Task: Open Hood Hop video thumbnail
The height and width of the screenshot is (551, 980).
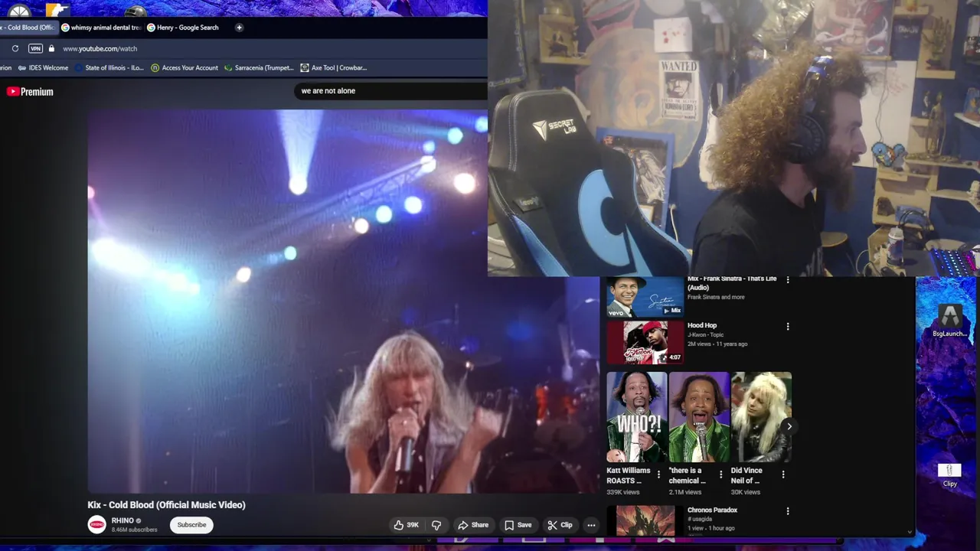Action: [x=645, y=342]
